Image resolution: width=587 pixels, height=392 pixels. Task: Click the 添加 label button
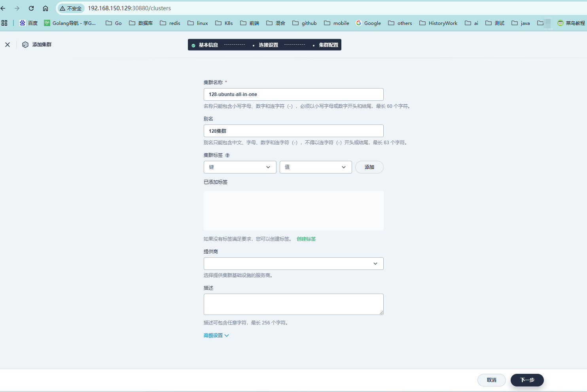tap(369, 167)
